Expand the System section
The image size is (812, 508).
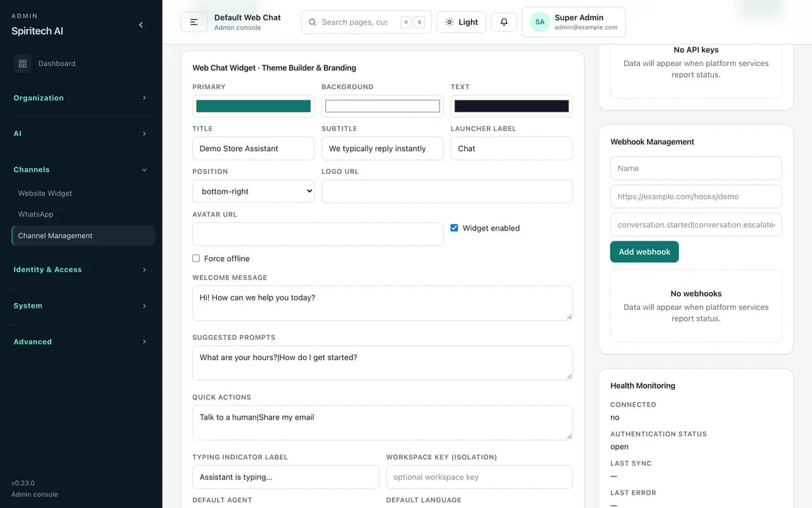(x=81, y=305)
